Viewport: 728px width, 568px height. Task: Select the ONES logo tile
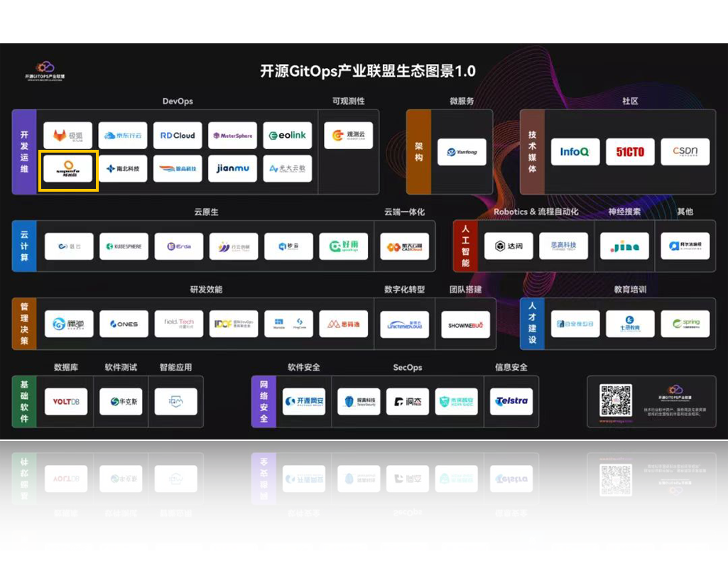click(x=124, y=324)
